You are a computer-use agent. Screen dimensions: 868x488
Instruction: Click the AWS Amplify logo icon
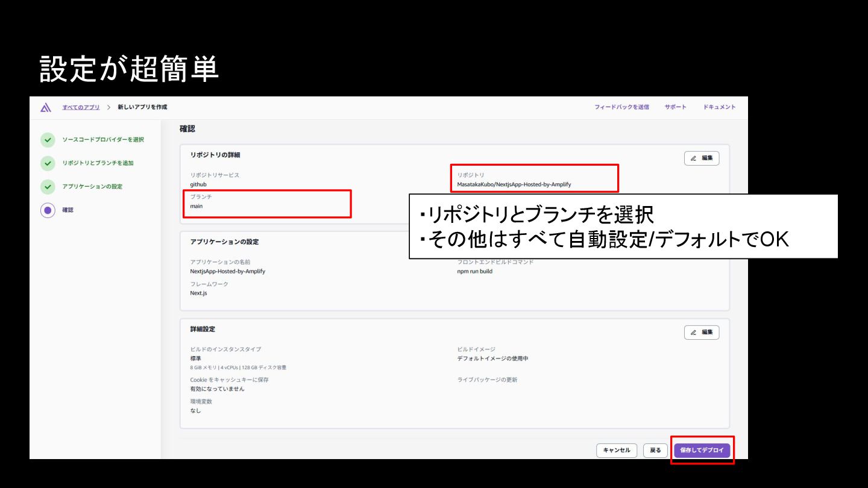(46, 107)
